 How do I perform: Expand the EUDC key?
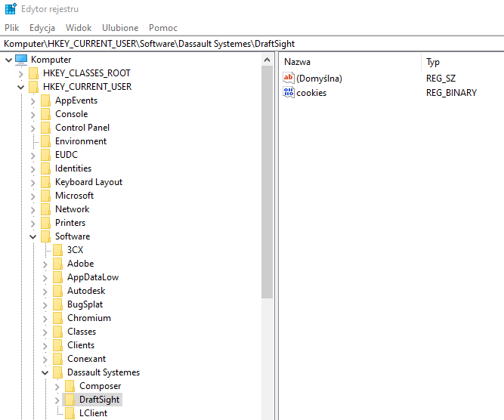point(32,156)
